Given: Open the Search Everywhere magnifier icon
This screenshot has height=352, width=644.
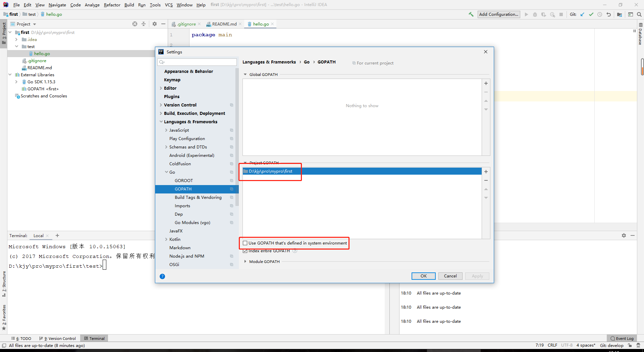Looking at the screenshot, I should pos(639,14).
